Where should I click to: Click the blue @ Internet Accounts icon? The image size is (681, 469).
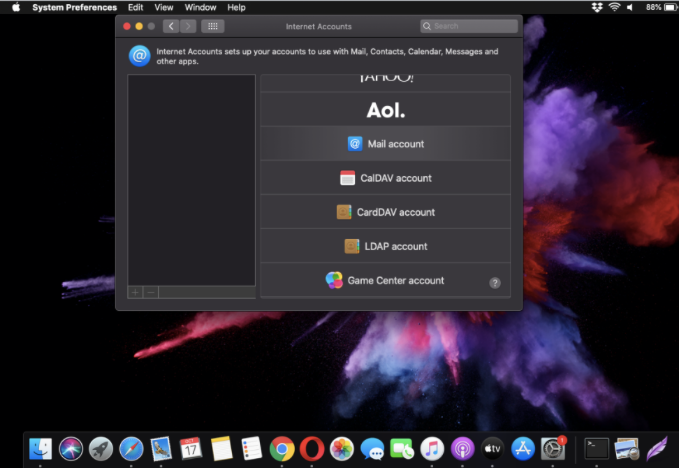pyautogui.click(x=139, y=56)
